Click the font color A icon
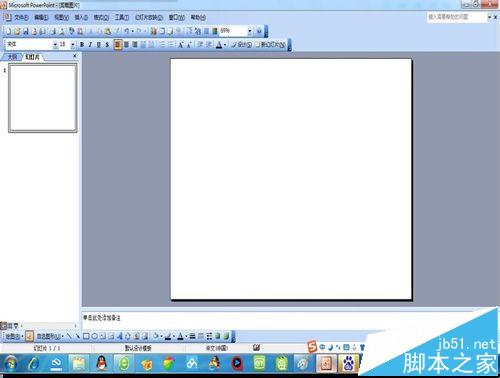Viewport: 500px width, 378px height. 219,45
